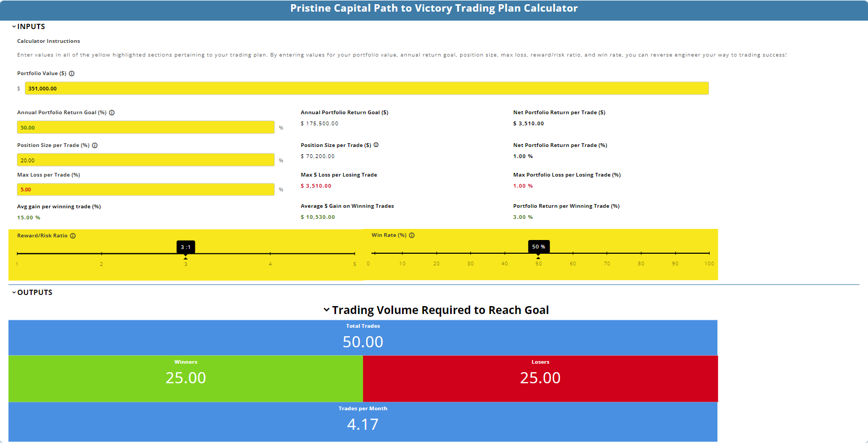This screenshot has height=443, width=868.
Task: Set Reward/Risk slider to tick 2
Action: [101, 254]
